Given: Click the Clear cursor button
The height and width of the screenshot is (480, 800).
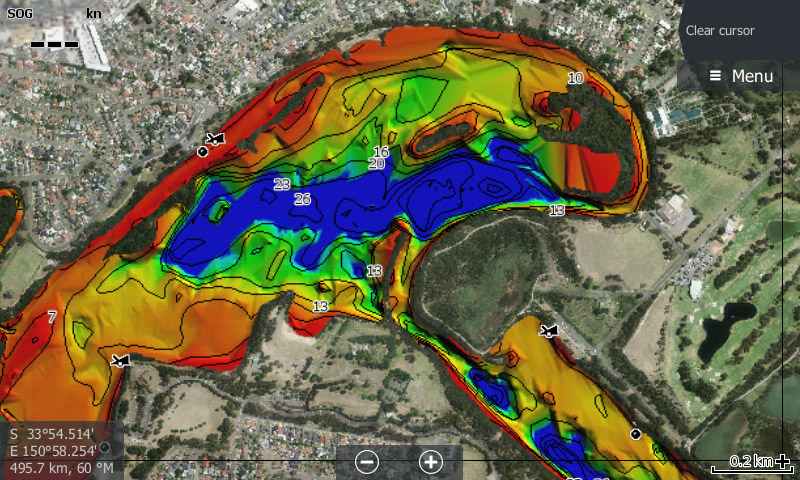Looking at the screenshot, I should tap(740, 30).
